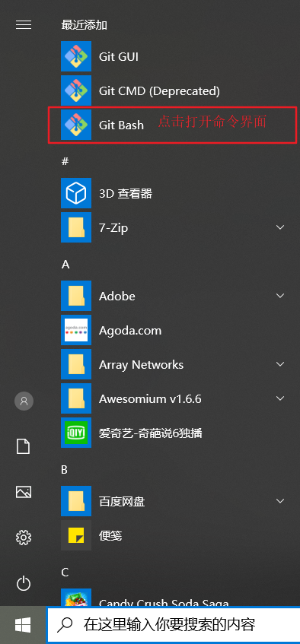Expand the Array Networks chevron

[280, 364]
